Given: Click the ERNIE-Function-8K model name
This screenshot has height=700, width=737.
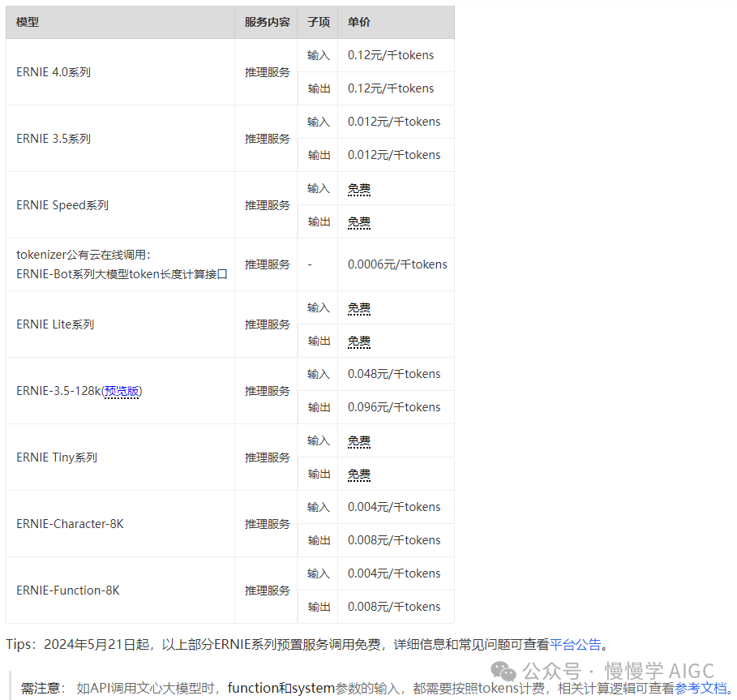Looking at the screenshot, I should 68,590.
